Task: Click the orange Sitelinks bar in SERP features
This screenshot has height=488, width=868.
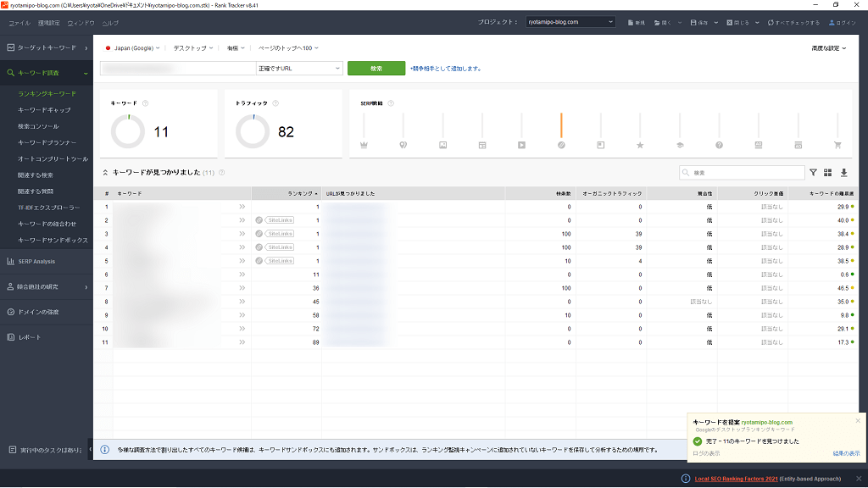Action: (x=561, y=125)
